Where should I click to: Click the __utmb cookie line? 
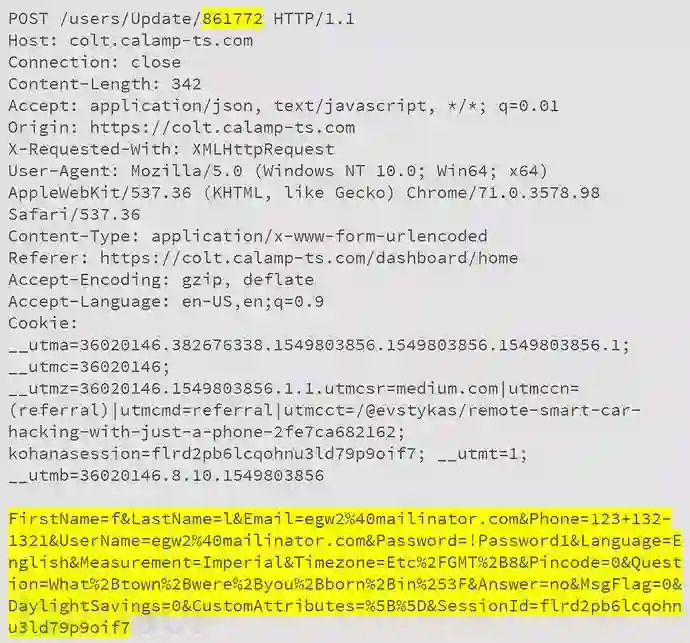166,475
